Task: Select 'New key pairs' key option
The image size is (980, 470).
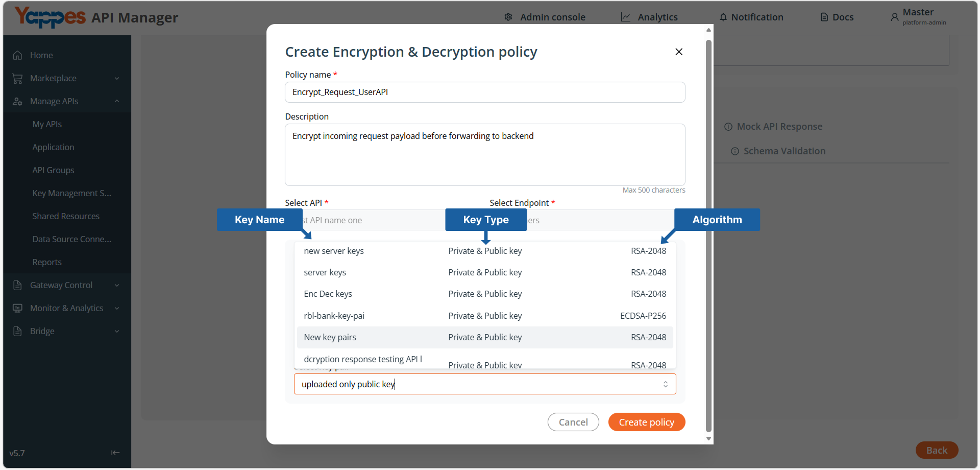Action: 485,337
